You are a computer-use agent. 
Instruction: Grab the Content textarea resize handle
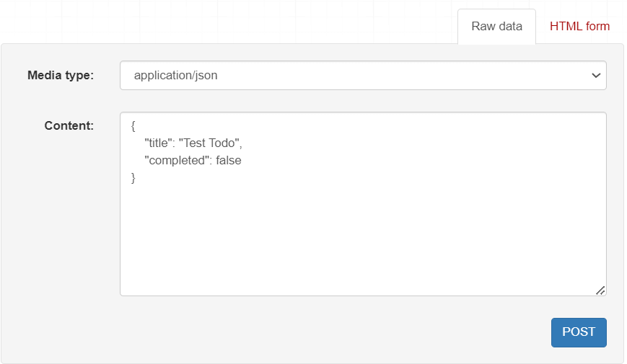(600, 290)
